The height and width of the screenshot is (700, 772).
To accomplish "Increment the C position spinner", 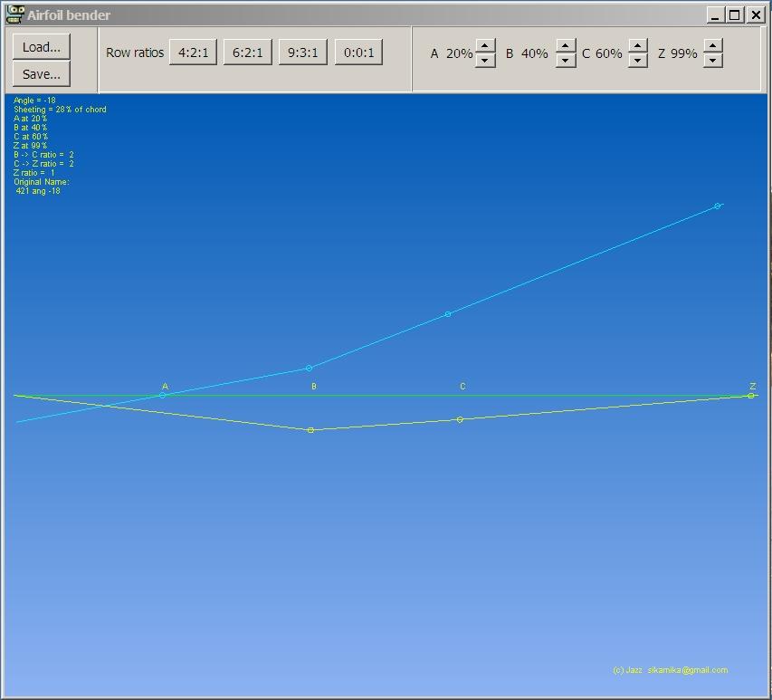I will (638, 46).
